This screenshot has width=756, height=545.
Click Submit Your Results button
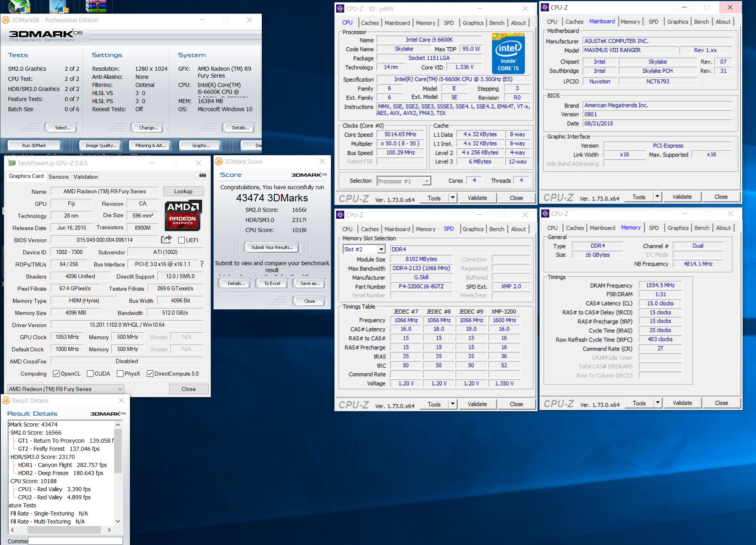272,247
